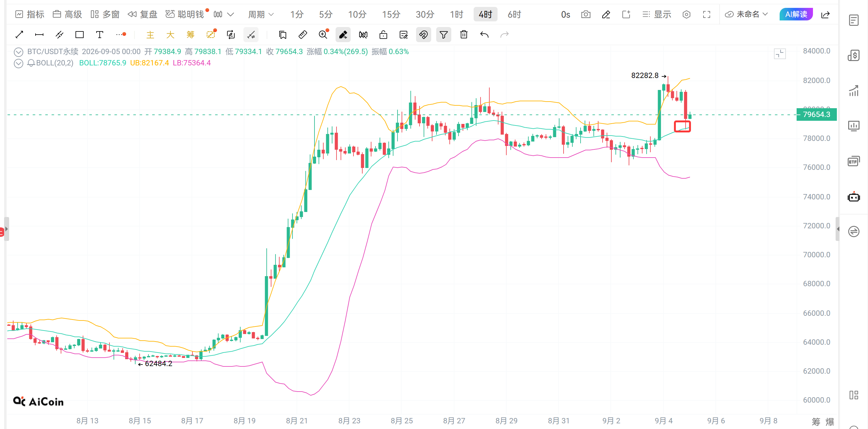Click the undo arrow icon
This screenshot has width=868, height=429.
pos(484,34)
